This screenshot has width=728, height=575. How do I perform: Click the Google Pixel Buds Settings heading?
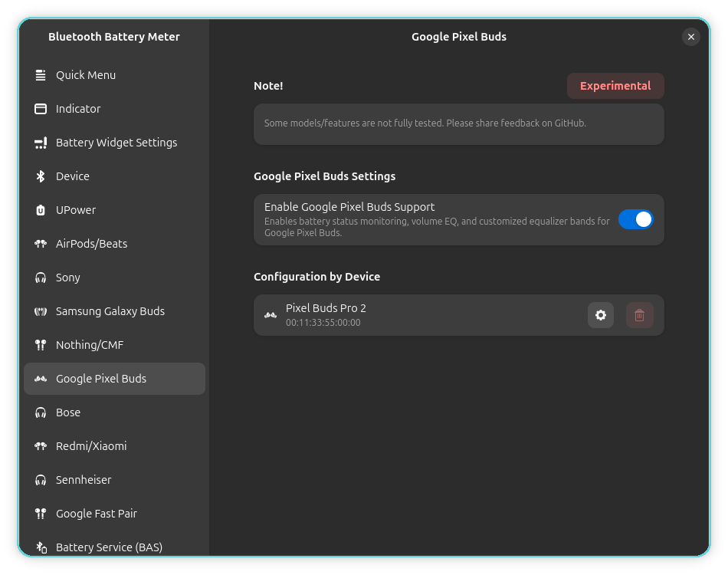[325, 176]
